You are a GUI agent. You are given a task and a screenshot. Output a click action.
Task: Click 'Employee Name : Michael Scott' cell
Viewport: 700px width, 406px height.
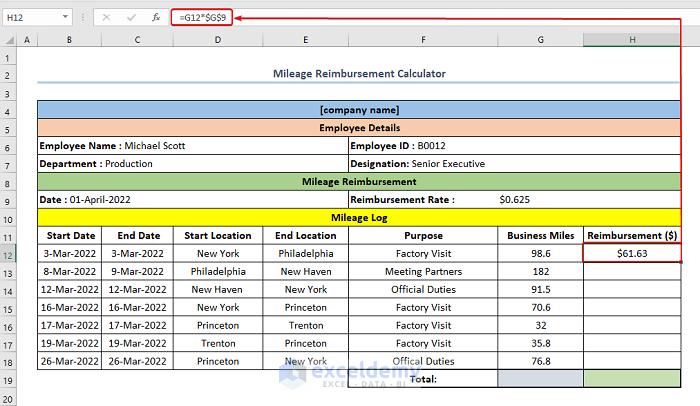193,146
